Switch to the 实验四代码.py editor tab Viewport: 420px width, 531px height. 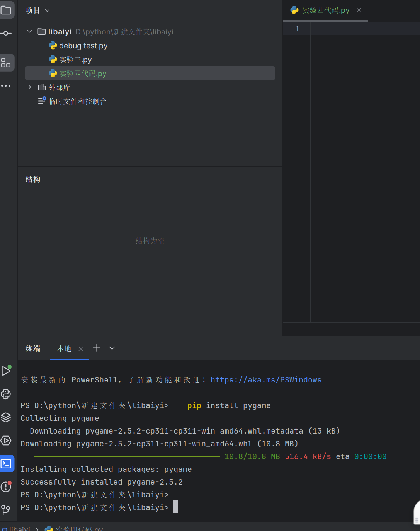coord(325,10)
